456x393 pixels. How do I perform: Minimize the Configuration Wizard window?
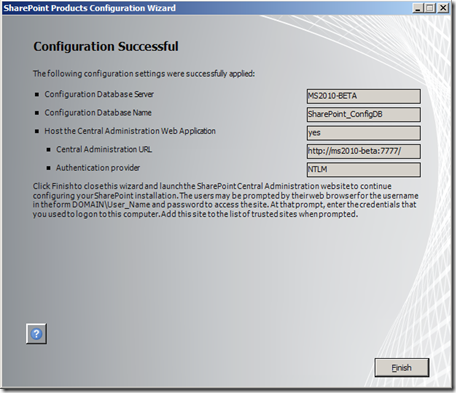pyautogui.click(x=418, y=8)
